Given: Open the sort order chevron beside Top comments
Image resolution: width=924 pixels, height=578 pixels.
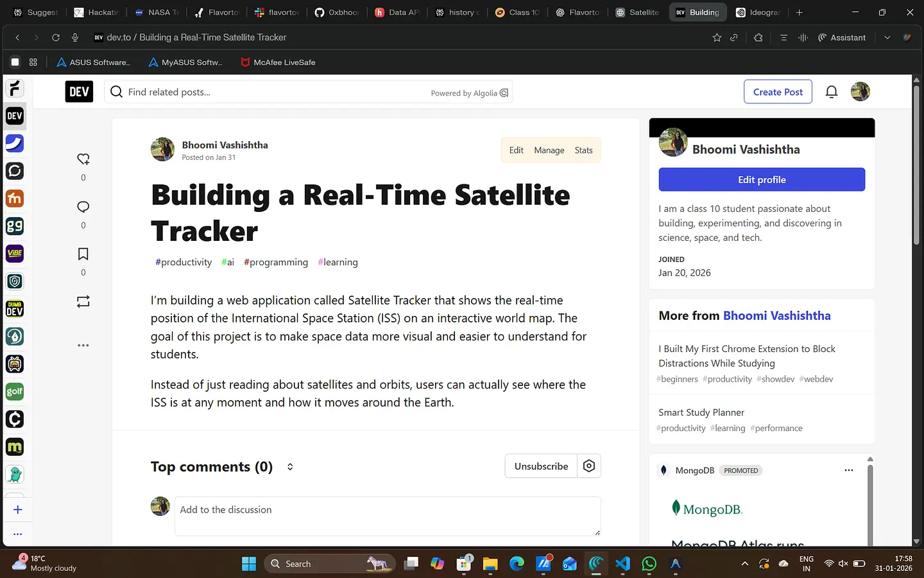Looking at the screenshot, I should point(290,467).
